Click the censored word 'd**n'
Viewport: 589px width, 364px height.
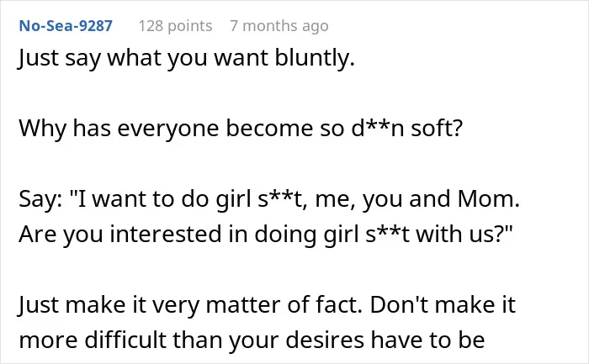coord(378,129)
